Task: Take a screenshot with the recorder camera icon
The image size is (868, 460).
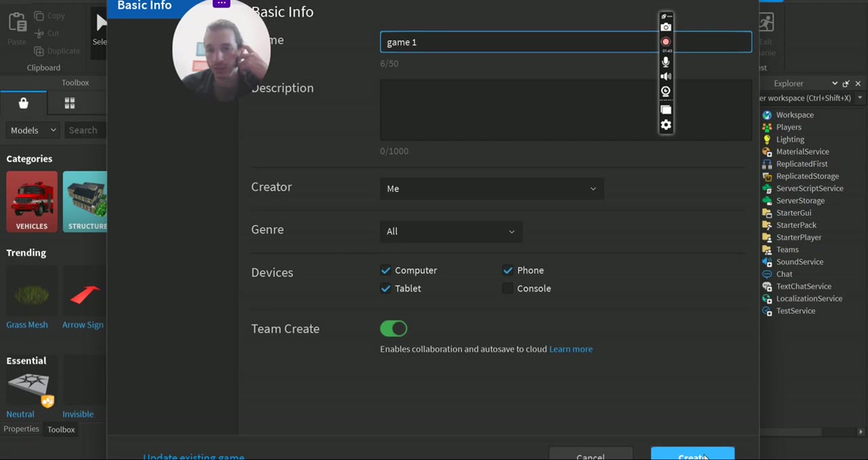Action: 666,27
